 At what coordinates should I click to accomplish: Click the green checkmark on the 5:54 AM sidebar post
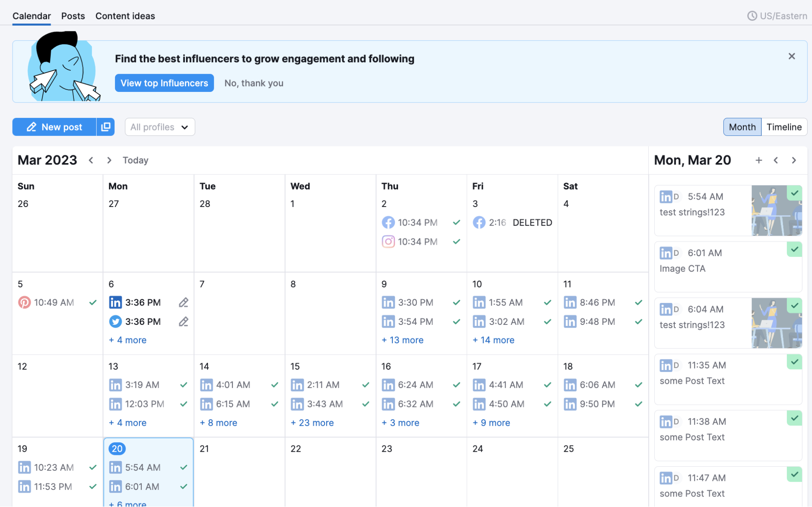pos(795,194)
